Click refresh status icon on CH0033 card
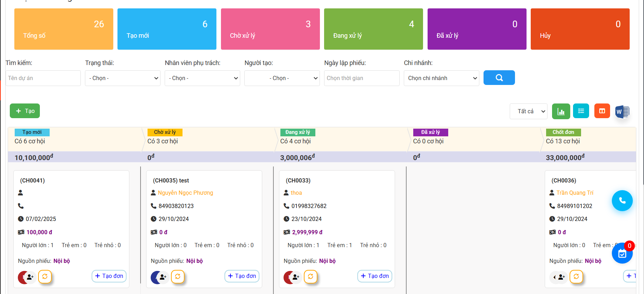Screen dimensions: 644x294 pyautogui.click(x=310, y=277)
